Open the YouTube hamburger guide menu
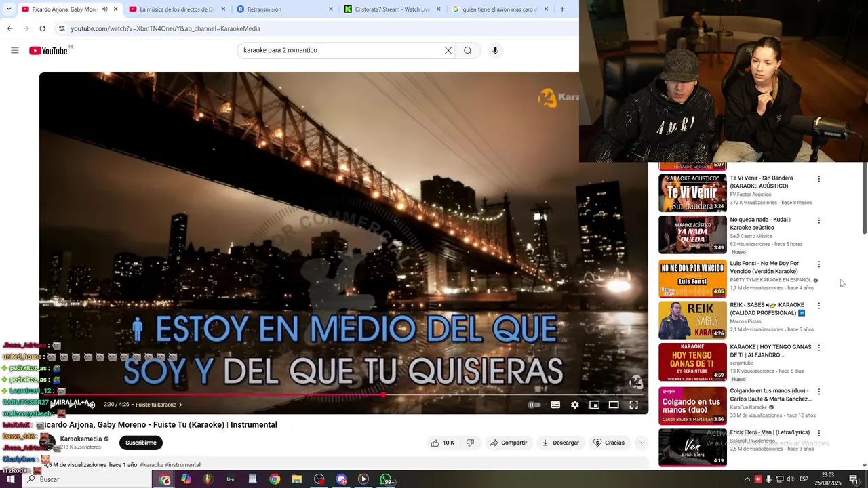Viewport: 868px width, 488px height. coord(15,50)
